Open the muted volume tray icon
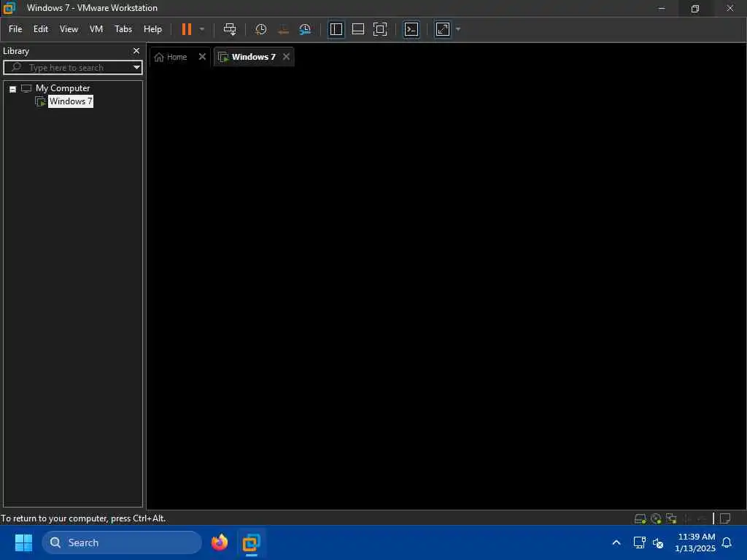747x560 pixels. (x=658, y=542)
